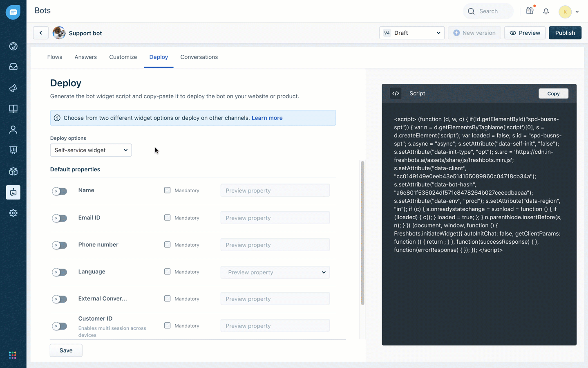Open the Deploy options Self-service widget dropdown
The width and height of the screenshot is (588, 368).
coord(91,150)
